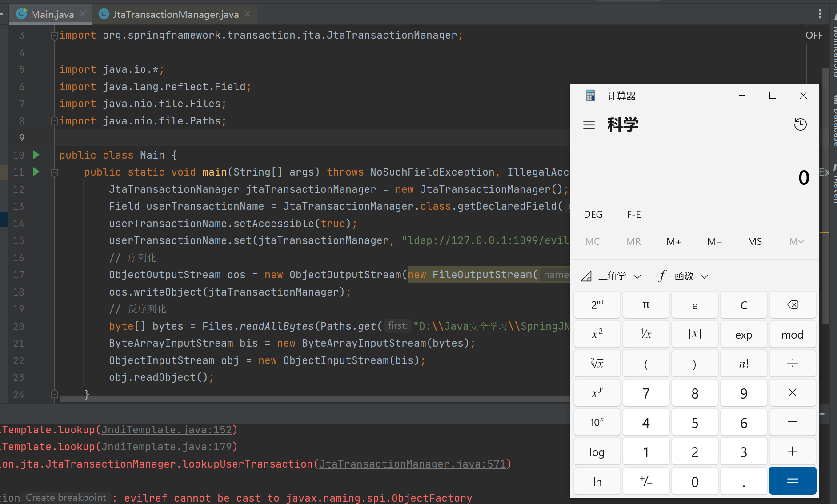Switch to JtaTransactionManager.java tab
The height and width of the screenshot is (504, 837).
[x=175, y=14]
